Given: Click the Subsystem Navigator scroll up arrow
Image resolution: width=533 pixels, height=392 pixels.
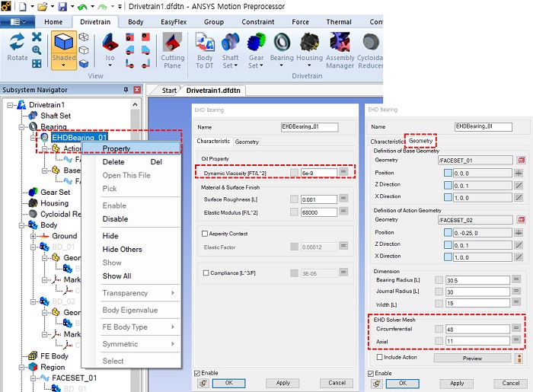Looking at the screenshot, I should tap(135, 104).
